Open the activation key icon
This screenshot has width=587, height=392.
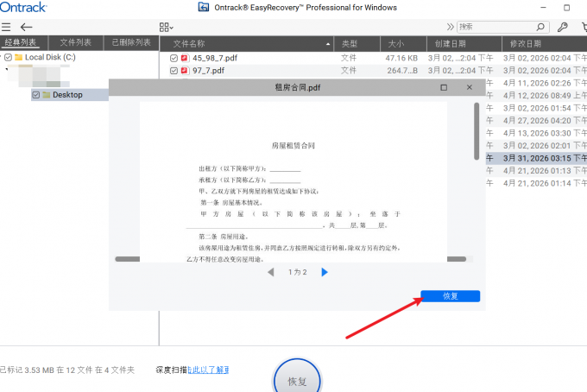(562, 27)
